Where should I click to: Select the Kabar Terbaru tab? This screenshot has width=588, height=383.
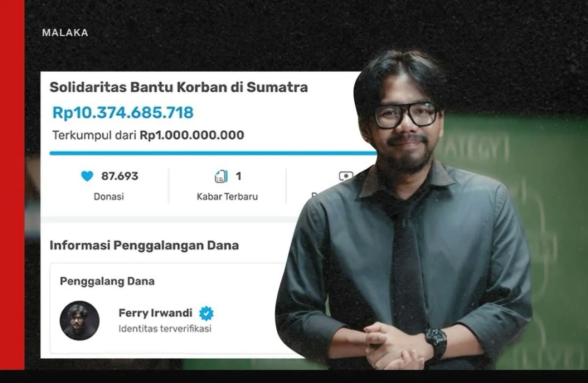tap(227, 186)
